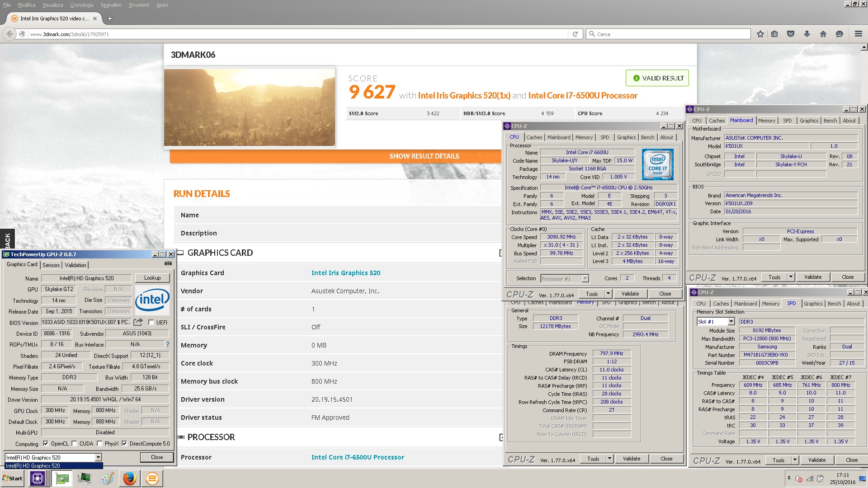Viewport: 868px width, 488px height.
Task: Click the BACK side tab on page
Action: (x=7, y=240)
